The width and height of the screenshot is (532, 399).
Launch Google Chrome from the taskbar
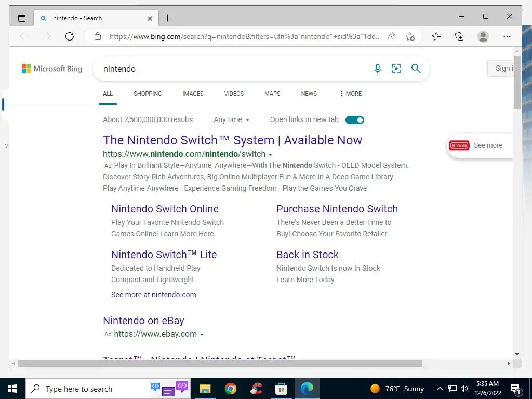pyautogui.click(x=230, y=389)
